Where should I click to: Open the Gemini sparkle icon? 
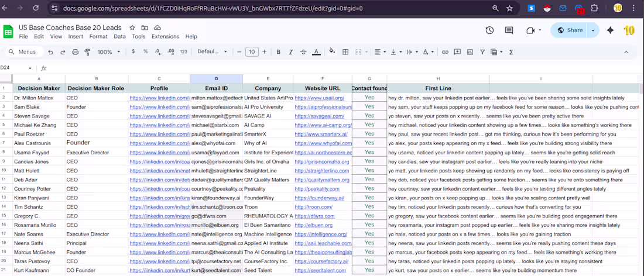click(610, 30)
